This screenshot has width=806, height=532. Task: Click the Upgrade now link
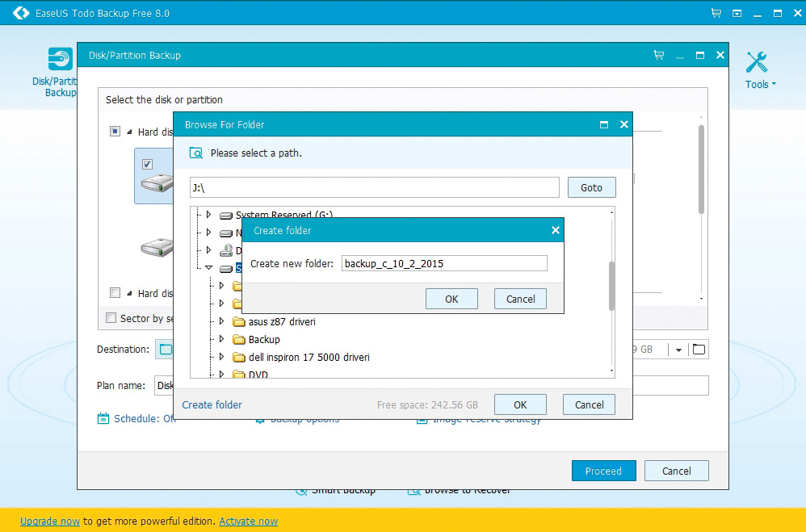tap(50, 522)
